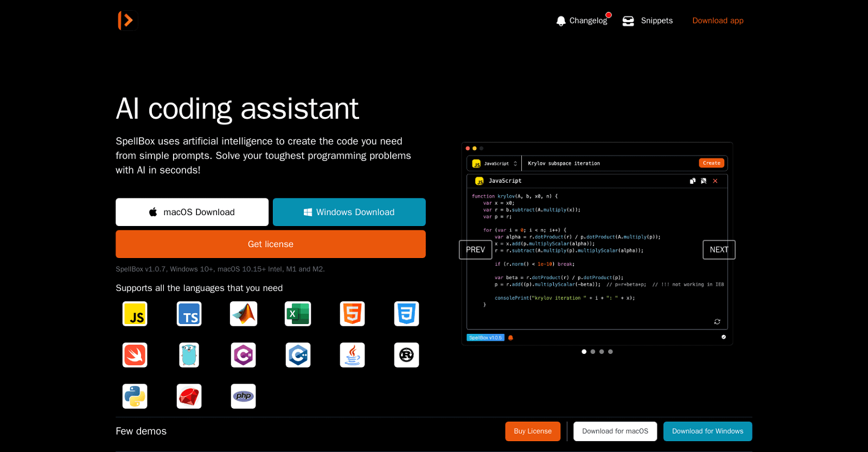This screenshot has height=452, width=868.
Task: Click the HTML5 language icon
Action: [x=352, y=314]
